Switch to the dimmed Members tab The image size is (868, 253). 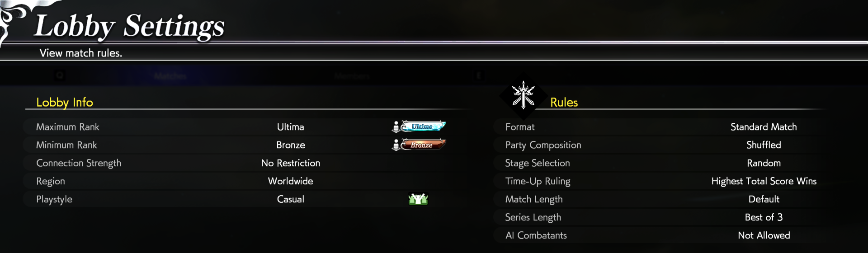click(352, 76)
